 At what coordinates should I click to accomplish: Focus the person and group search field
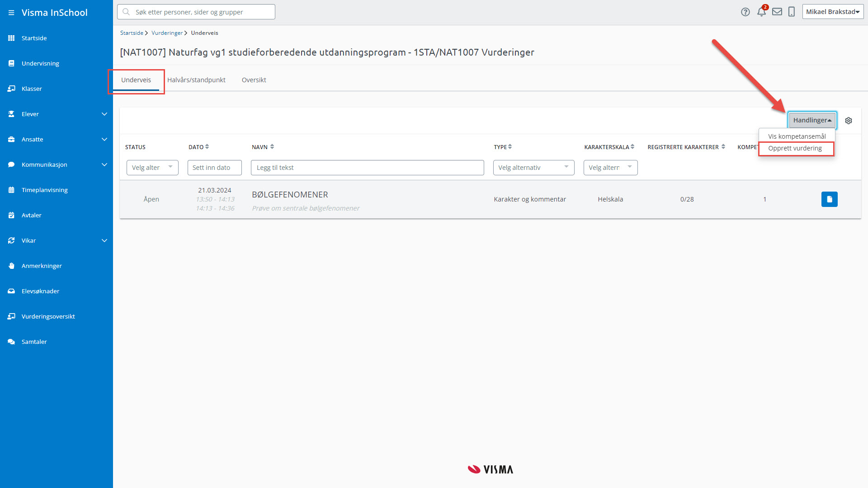coord(196,12)
